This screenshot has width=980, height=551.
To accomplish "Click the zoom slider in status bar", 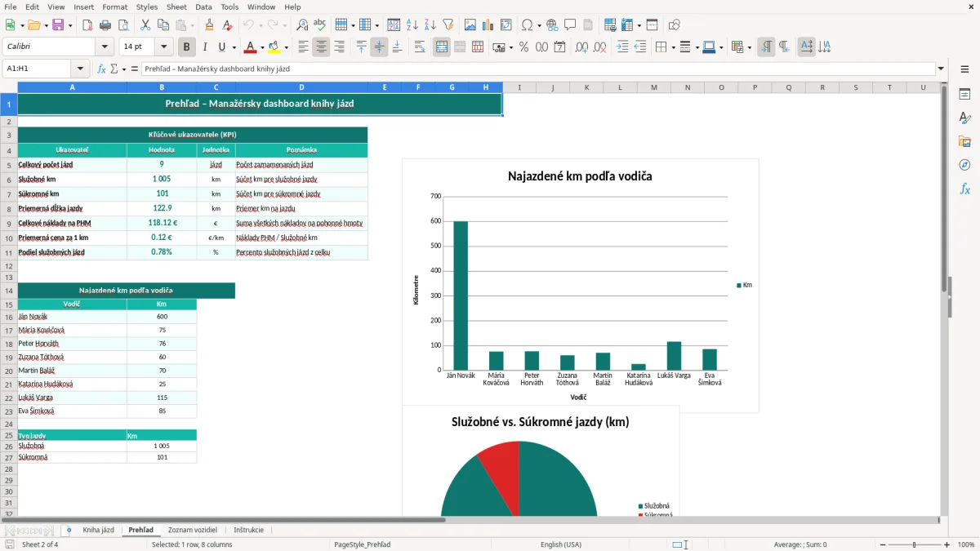I will (913, 544).
